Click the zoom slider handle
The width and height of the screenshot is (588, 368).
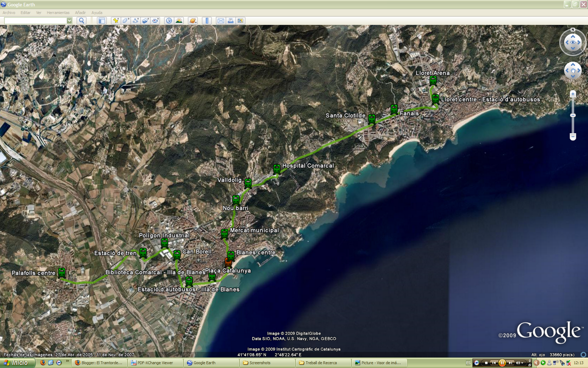pos(573,115)
